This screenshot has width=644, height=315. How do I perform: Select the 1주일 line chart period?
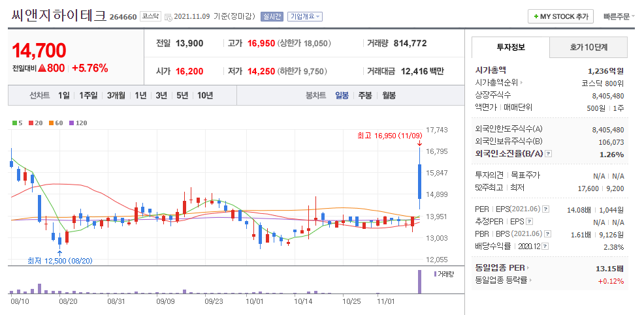click(x=88, y=95)
